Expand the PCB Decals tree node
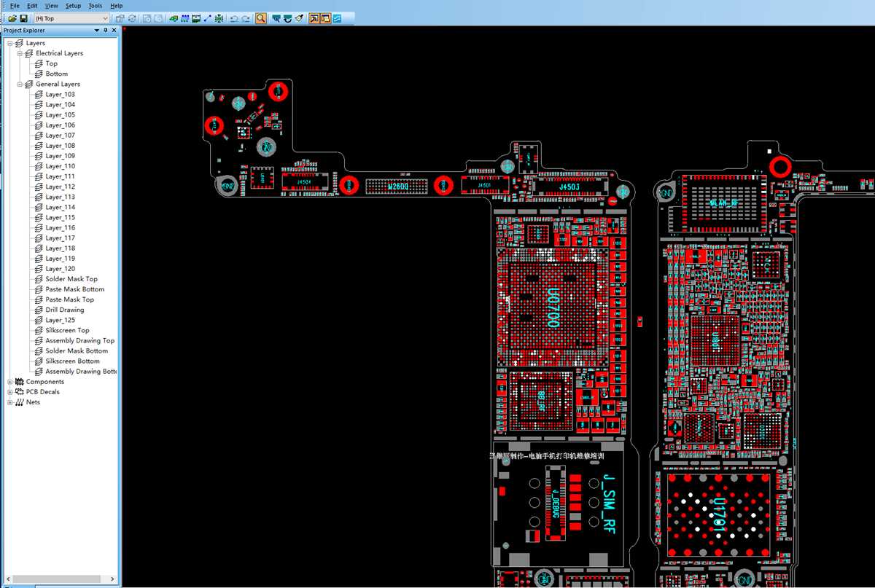This screenshot has height=588, width=875. pos(10,392)
